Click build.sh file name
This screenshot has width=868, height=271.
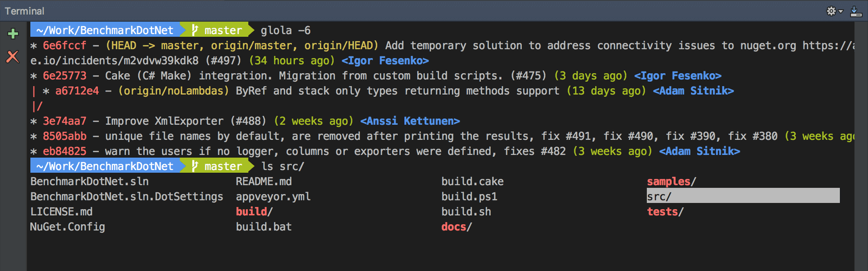pos(467,212)
